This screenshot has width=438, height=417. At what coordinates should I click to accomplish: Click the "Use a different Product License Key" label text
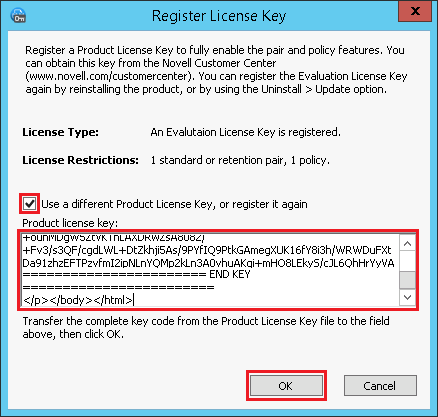tap(174, 204)
